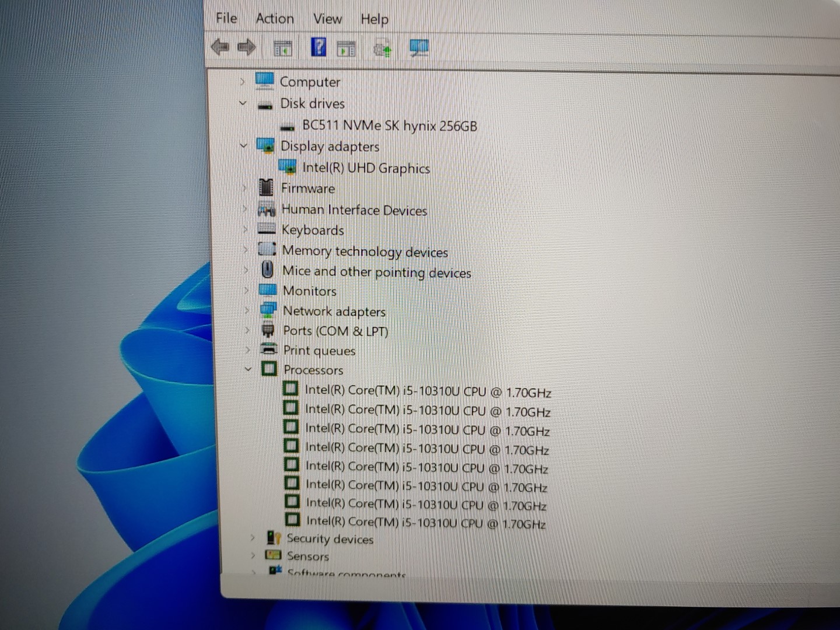Click the Intel UHD Graphics adapter icon

pos(288,167)
